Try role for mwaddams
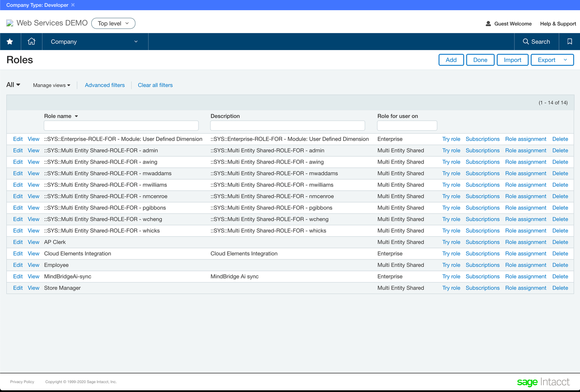 [x=451, y=174]
